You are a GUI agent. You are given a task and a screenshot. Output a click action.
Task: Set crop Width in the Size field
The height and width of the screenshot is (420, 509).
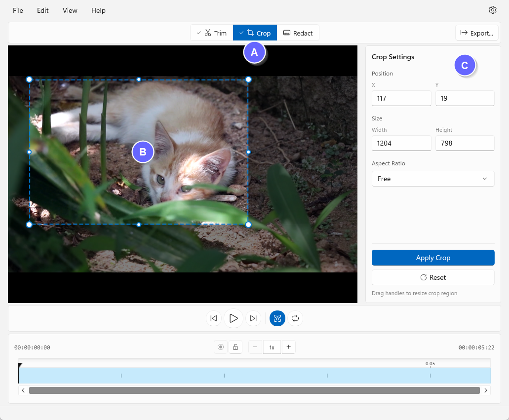(401, 143)
